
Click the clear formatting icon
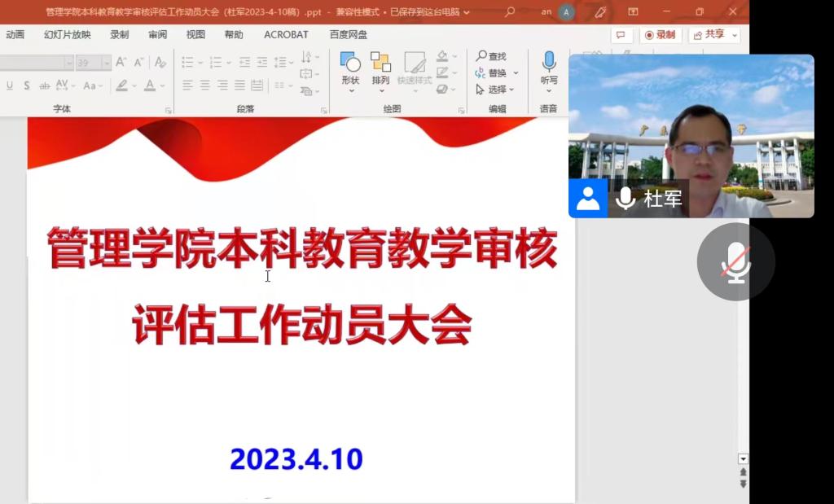coord(160,63)
